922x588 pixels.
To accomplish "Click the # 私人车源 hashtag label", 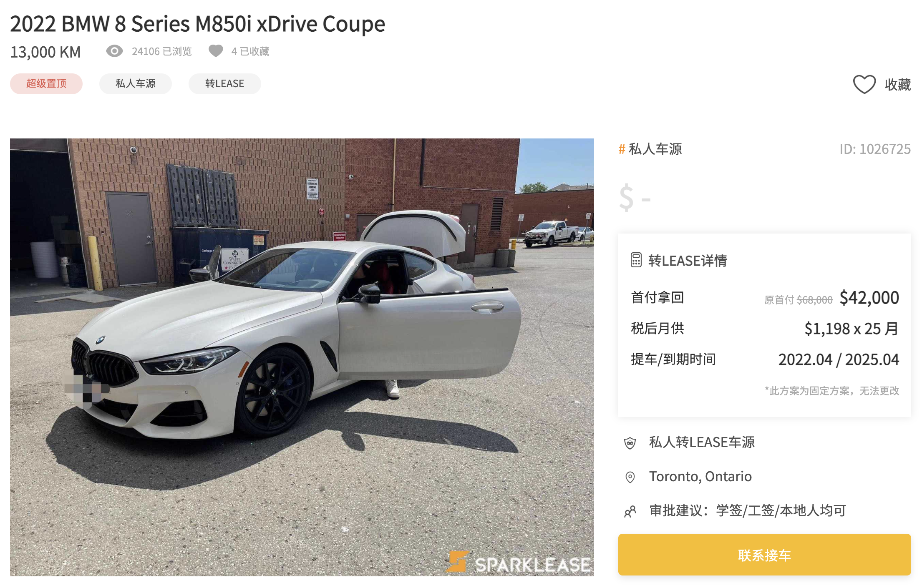I will pyautogui.click(x=650, y=149).
